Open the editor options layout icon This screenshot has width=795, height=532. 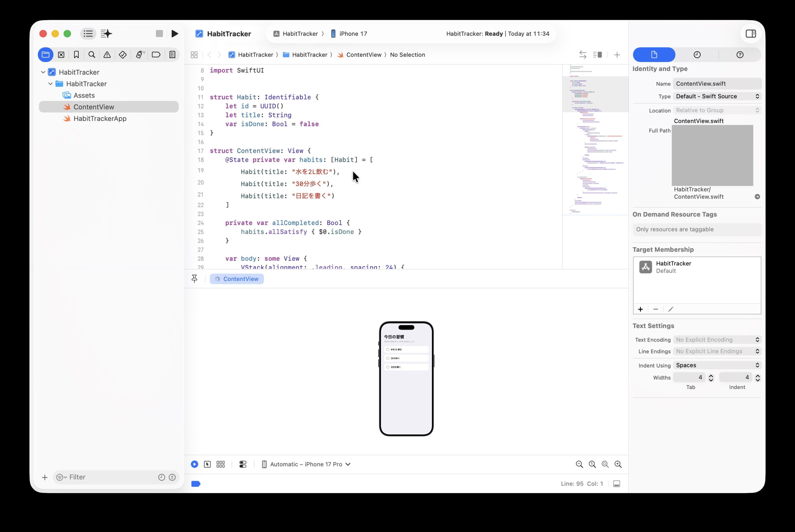(597, 55)
